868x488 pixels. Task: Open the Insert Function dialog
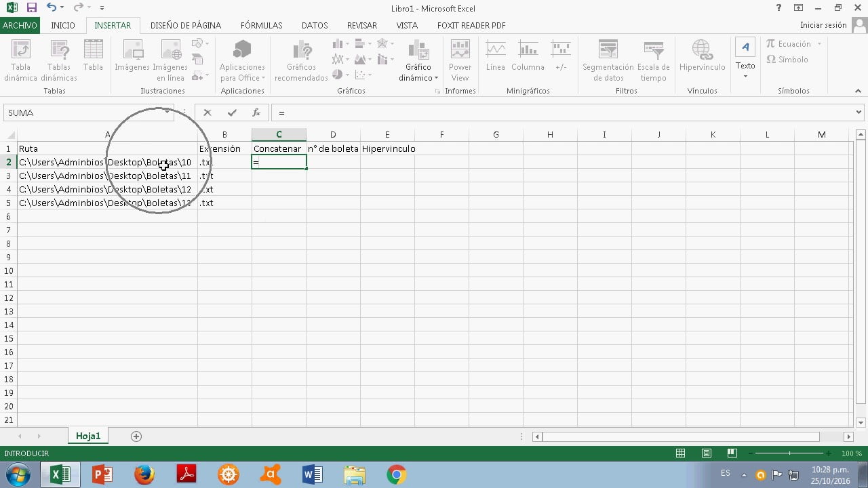click(256, 113)
